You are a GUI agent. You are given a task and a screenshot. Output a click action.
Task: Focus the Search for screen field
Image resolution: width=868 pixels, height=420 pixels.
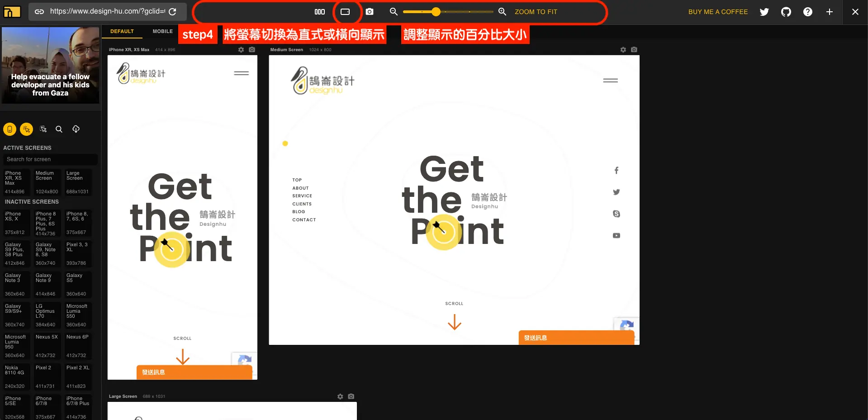tap(50, 159)
